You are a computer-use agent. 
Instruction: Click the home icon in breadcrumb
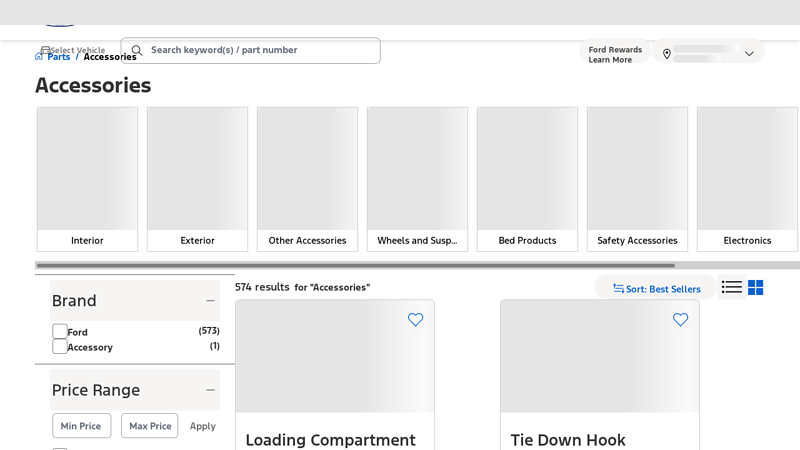pos(40,57)
